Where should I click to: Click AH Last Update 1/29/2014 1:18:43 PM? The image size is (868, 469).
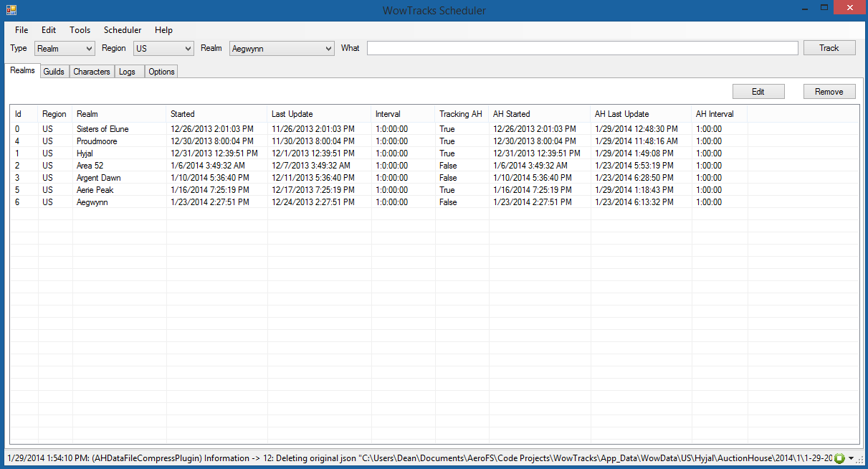point(634,190)
